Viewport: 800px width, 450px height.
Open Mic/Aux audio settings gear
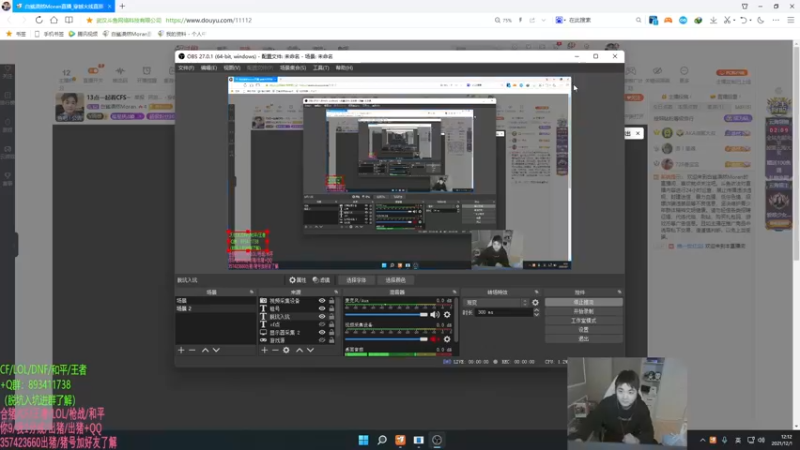[447, 315]
